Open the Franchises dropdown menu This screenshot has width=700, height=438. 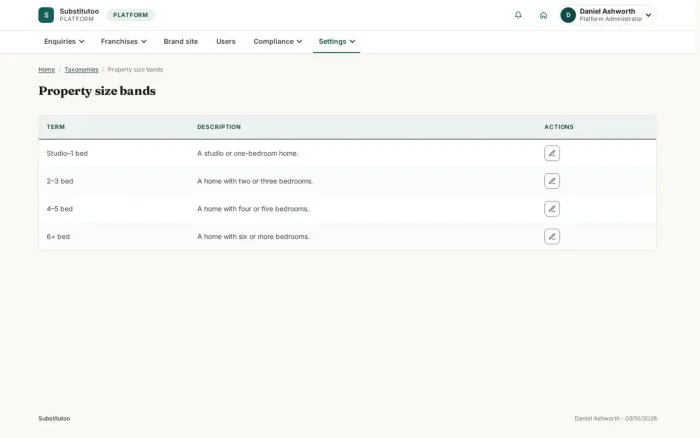pyautogui.click(x=123, y=41)
